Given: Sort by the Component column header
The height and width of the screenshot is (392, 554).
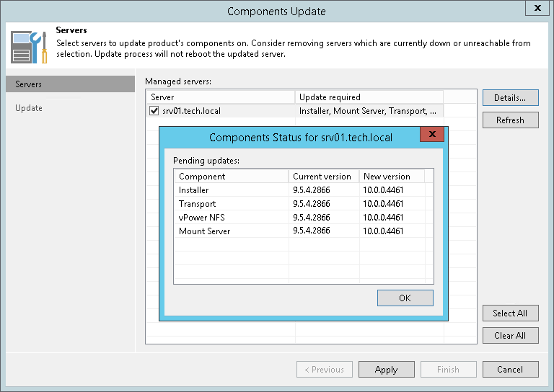Looking at the screenshot, I should 231,176.
